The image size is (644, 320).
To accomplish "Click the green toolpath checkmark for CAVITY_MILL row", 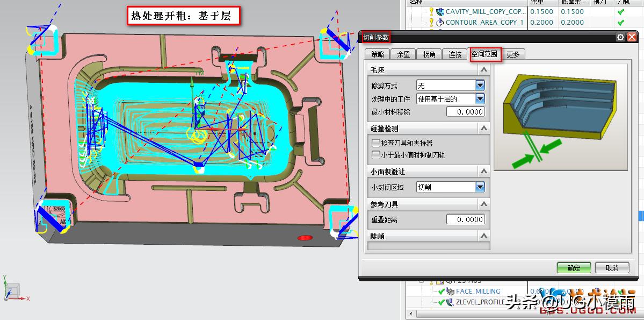I will pyautogui.click(x=622, y=11).
